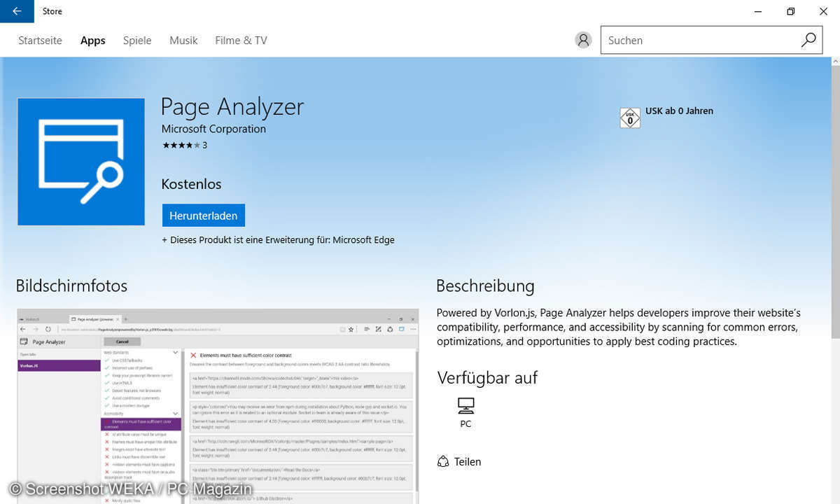Minimize the Store window
This screenshot has width=840, height=504.
(x=758, y=11)
